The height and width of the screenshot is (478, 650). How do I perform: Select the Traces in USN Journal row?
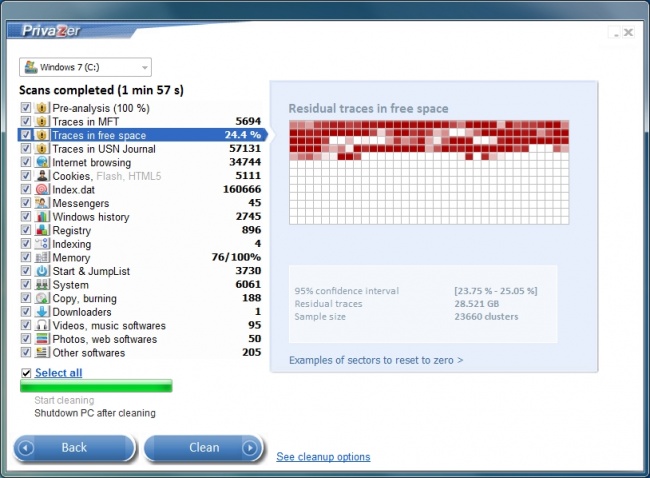[x=141, y=149]
